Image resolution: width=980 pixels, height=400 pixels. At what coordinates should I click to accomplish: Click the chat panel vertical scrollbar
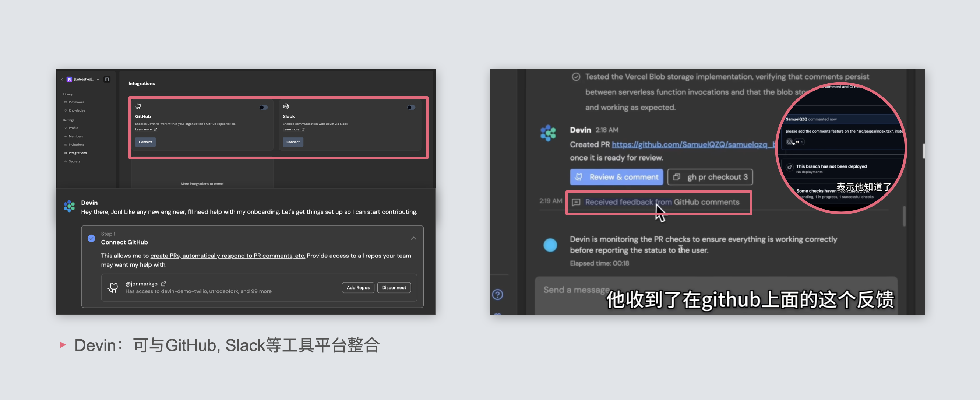point(903,217)
